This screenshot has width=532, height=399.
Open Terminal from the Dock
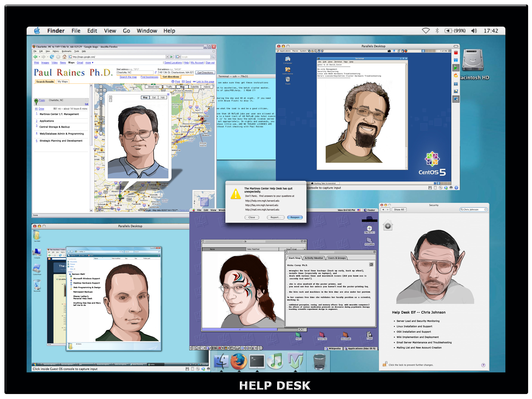pyautogui.click(x=257, y=361)
